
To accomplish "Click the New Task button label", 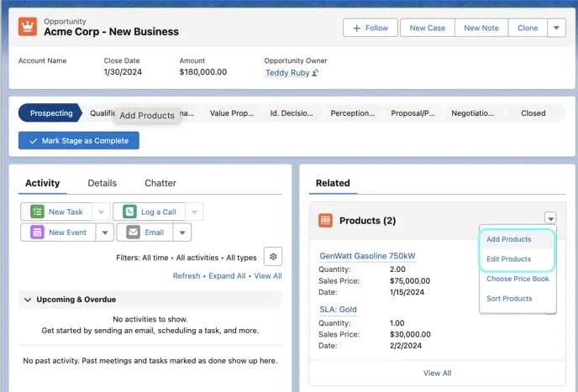I will point(66,212).
